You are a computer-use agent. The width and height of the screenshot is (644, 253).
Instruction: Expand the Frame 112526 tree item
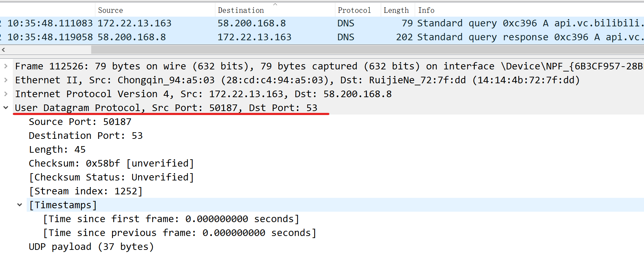click(x=6, y=66)
